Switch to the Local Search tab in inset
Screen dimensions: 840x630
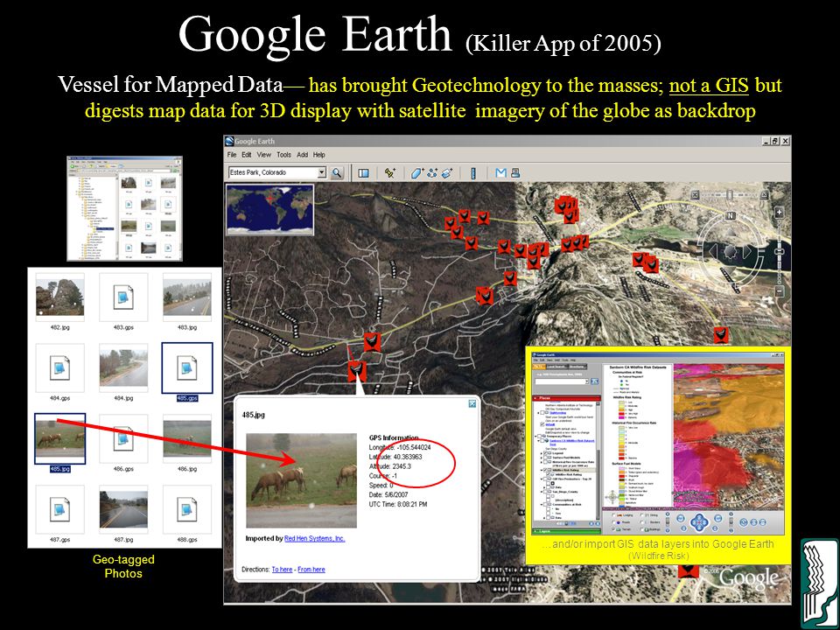click(557, 367)
